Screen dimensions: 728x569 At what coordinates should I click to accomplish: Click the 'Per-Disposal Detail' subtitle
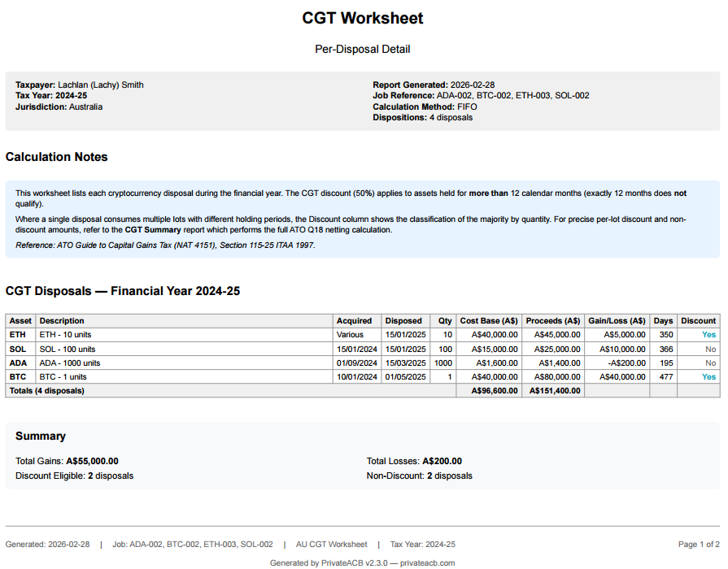(x=363, y=50)
